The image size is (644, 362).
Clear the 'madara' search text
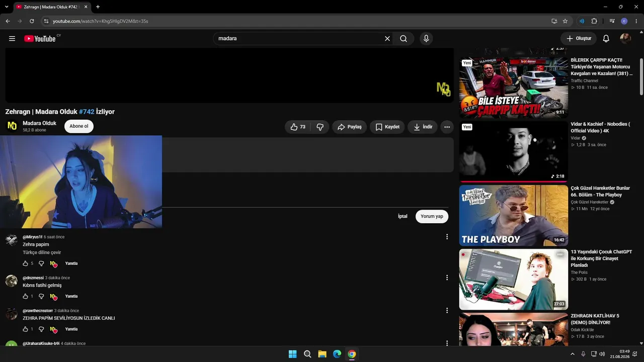coord(387,39)
